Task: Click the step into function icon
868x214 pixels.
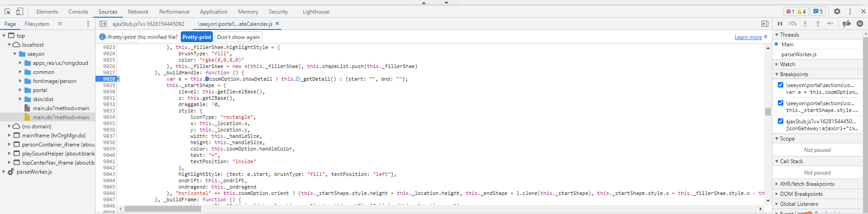Action: (x=805, y=24)
